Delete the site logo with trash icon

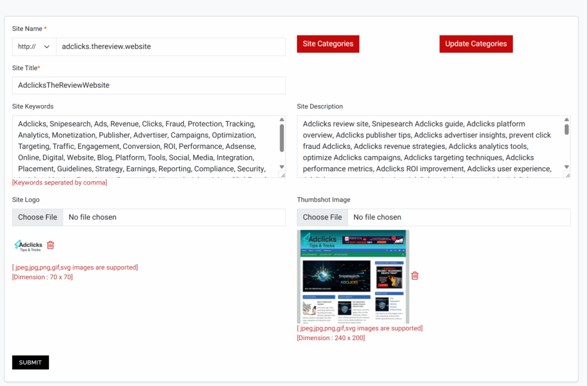[51, 245]
